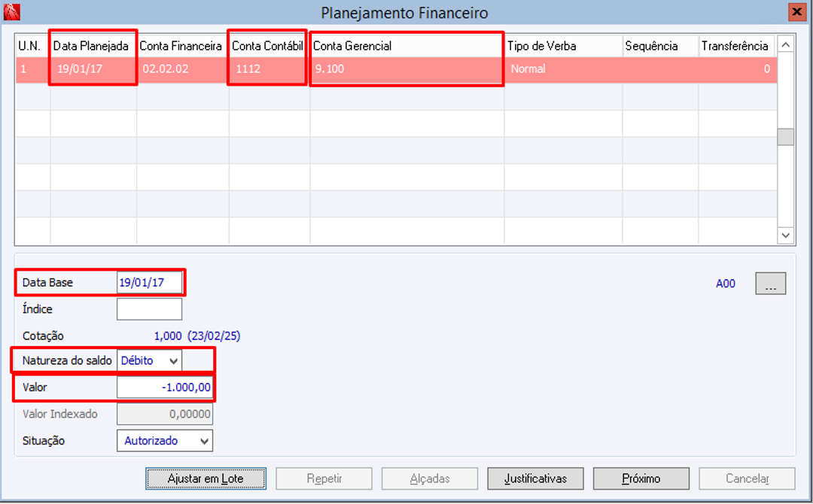813x504 pixels.
Task: Select the Normal tipo de verba cell
Action: tap(563, 69)
